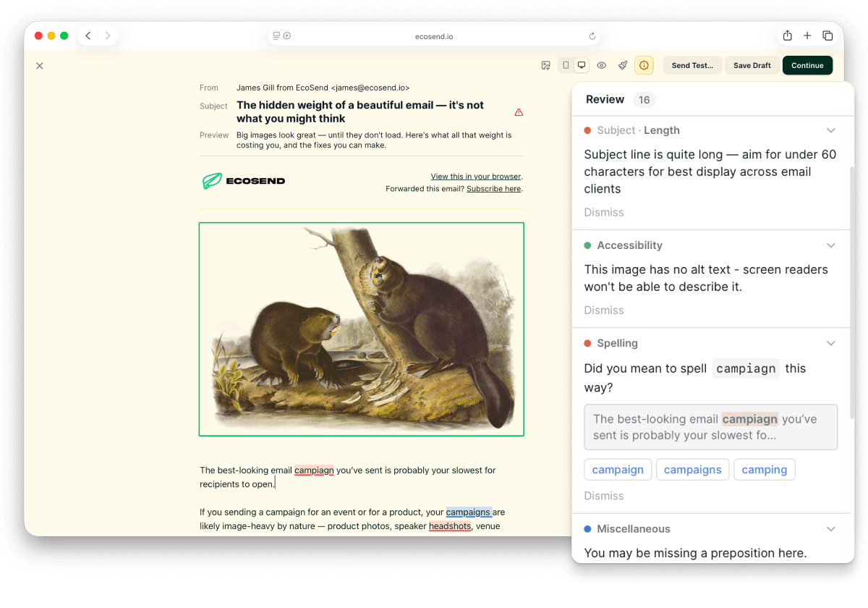Dismiss the subject length warning
This screenshot has height=608, width=868.
[x=604, y=212]
